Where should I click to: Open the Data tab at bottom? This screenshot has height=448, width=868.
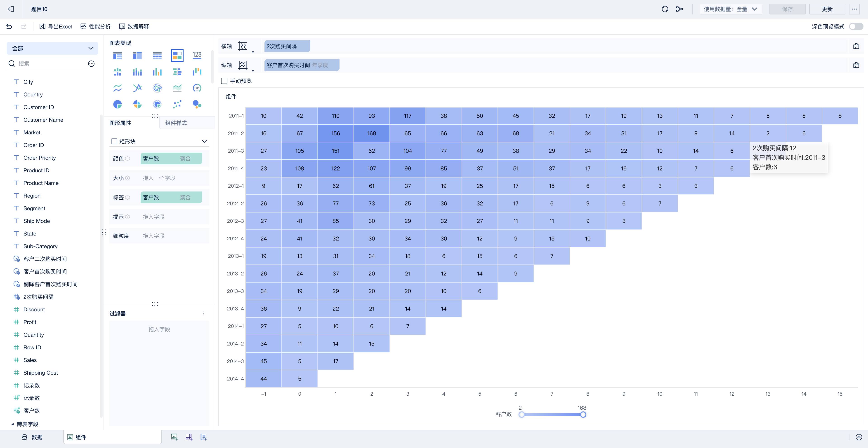point(32,437)
